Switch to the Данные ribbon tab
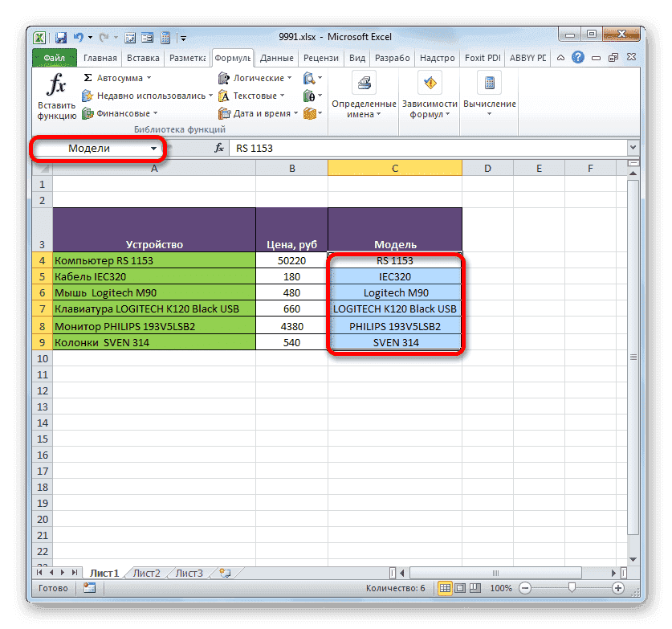 tap(276, 57)
